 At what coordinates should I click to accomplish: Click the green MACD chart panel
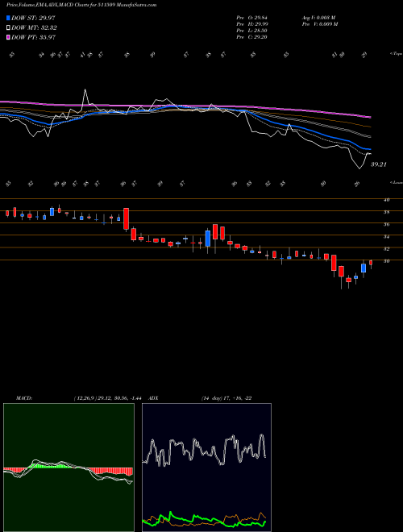(69, 468)
